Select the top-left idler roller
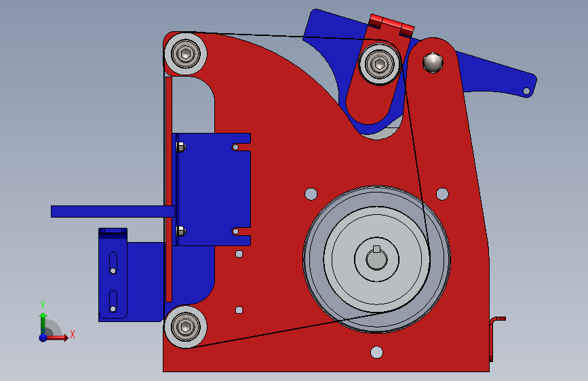Screen dimensions: 588x381 click(185, 54)
